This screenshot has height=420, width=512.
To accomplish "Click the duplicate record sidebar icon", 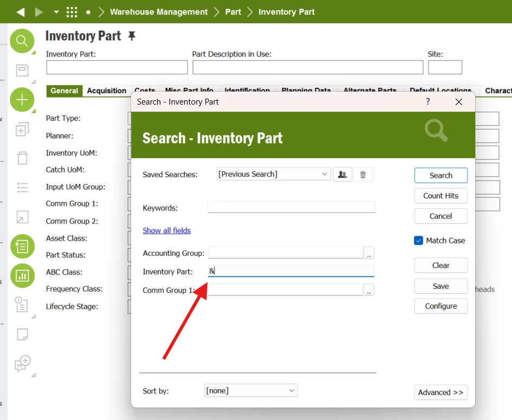I will tap(22, 130).
